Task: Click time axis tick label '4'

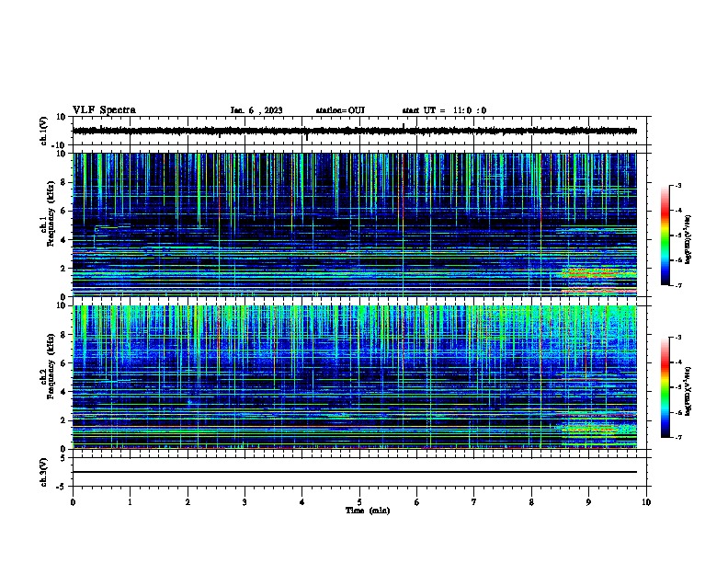Action: [x=302, y=502]
